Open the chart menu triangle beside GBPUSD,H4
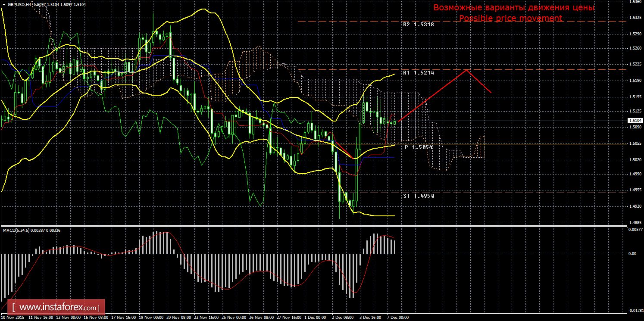 [4, 4]
